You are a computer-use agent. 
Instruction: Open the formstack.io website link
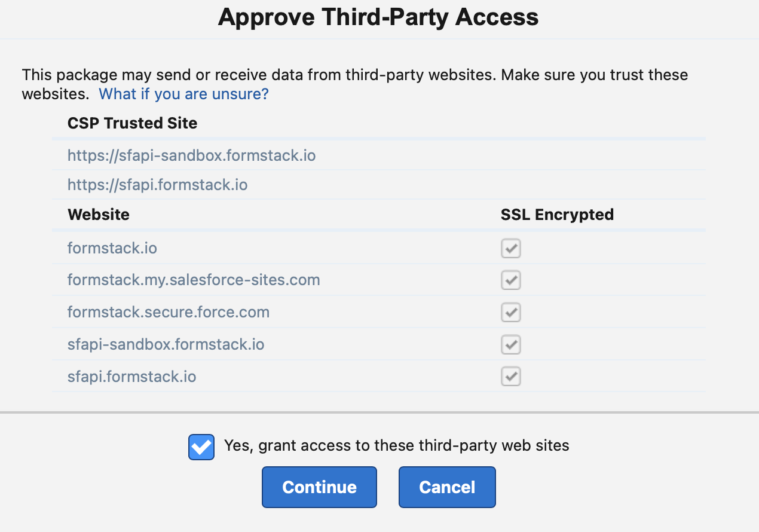[112, 247]
